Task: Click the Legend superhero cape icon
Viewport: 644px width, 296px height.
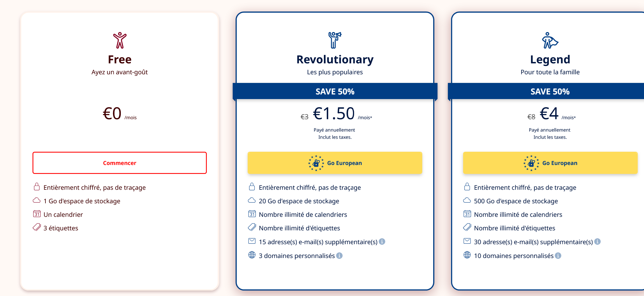Action: point(550,40)
